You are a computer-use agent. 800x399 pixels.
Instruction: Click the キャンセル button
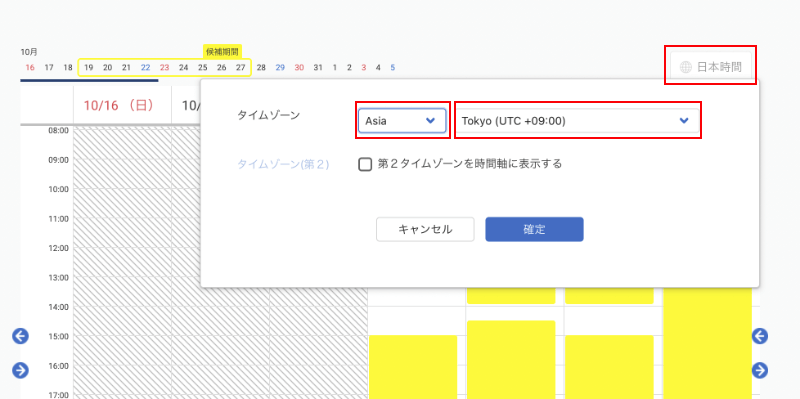coord(425,230)
